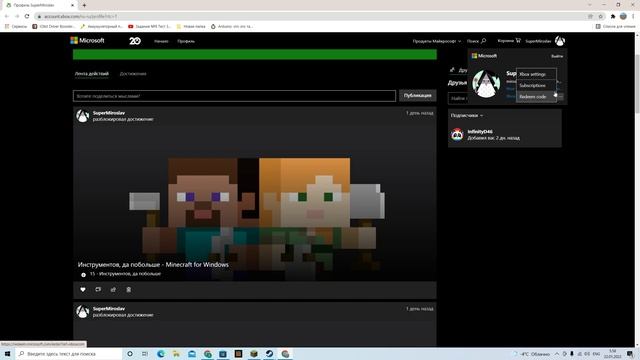
Task: Show hidden system tray icons chevron
Action: [x=556, y=353]
